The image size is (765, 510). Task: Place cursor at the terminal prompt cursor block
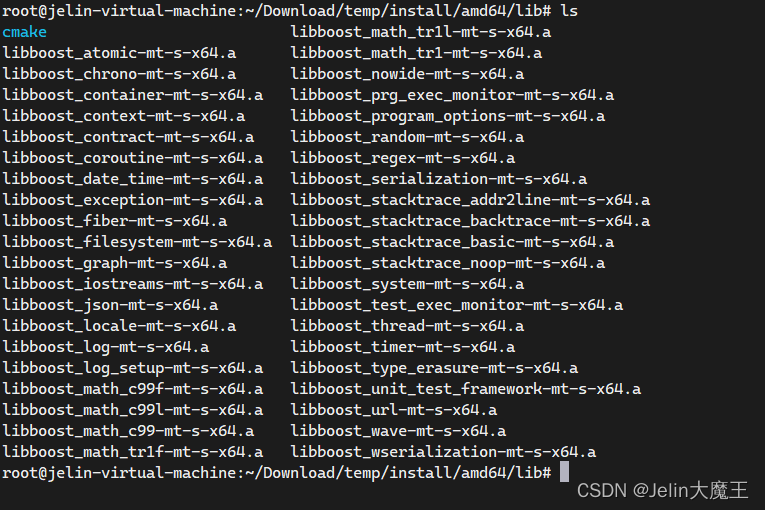[x=564, y=472]
